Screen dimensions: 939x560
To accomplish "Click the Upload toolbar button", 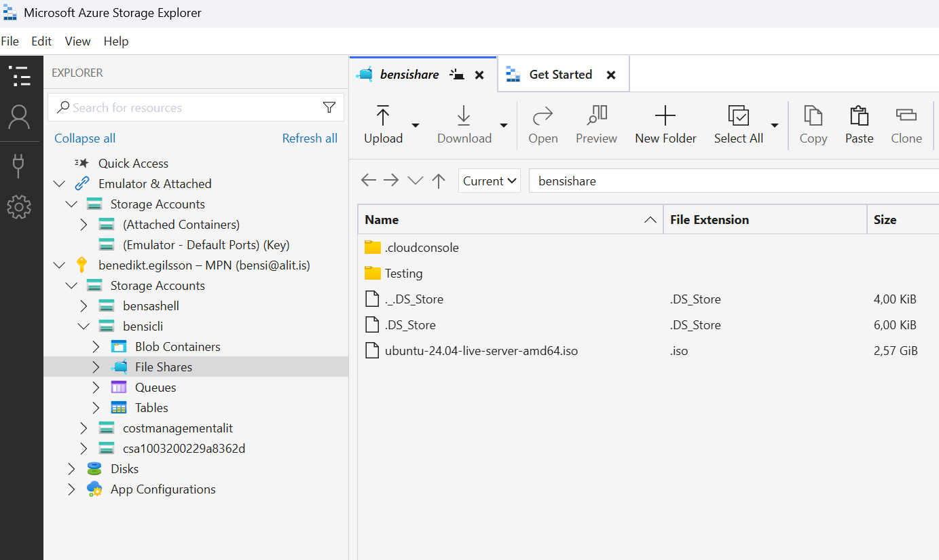I will (383, 125).
